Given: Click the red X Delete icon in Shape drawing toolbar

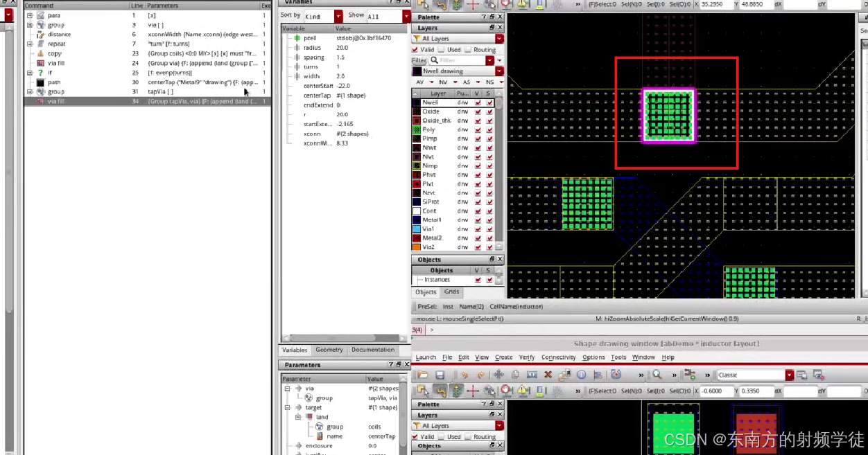Looking at the screenshot, I should point(548,375).
